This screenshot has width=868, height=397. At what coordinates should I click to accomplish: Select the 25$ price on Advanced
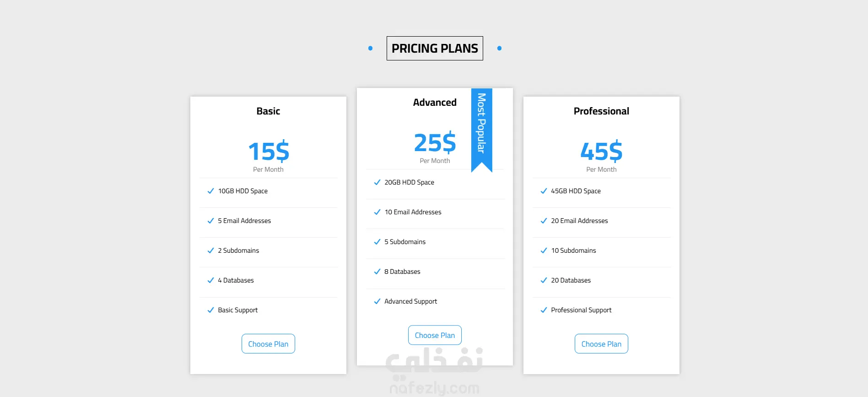pyautogui.click(x=435, y=142)
